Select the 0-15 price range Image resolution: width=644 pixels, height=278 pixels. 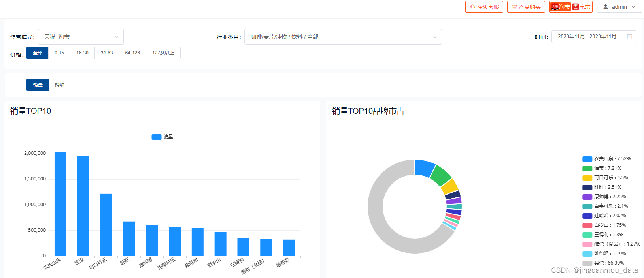(59, 53)
